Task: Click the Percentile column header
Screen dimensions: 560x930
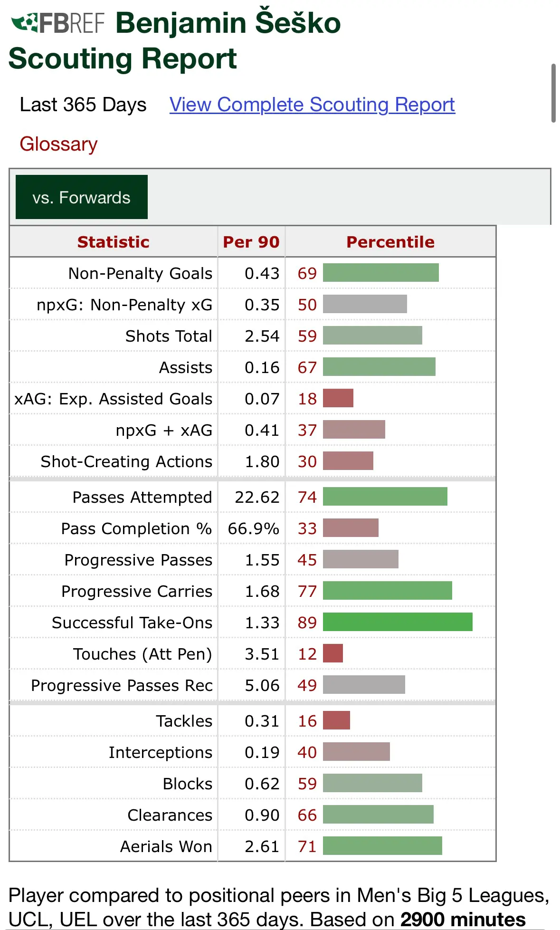Action: point(390,242)
